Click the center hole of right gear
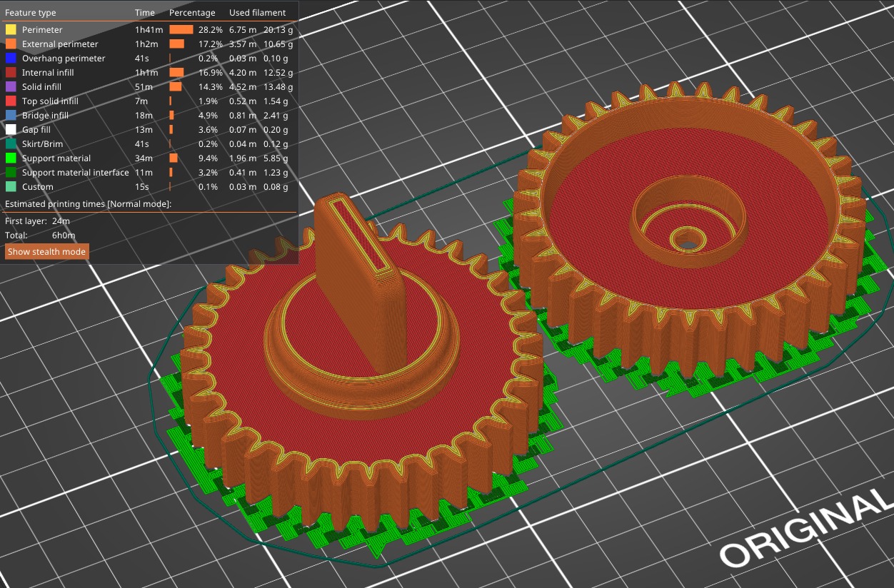The height and width of the screenshot is (588, 894). (687, 244)
